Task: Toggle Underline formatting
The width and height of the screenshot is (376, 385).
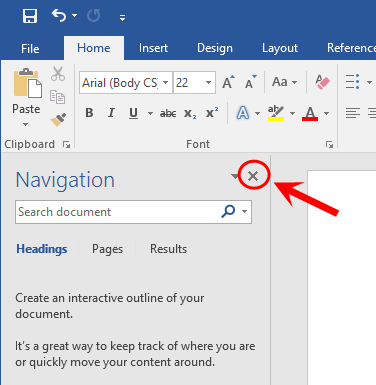Action: click(x=133, y=113)
